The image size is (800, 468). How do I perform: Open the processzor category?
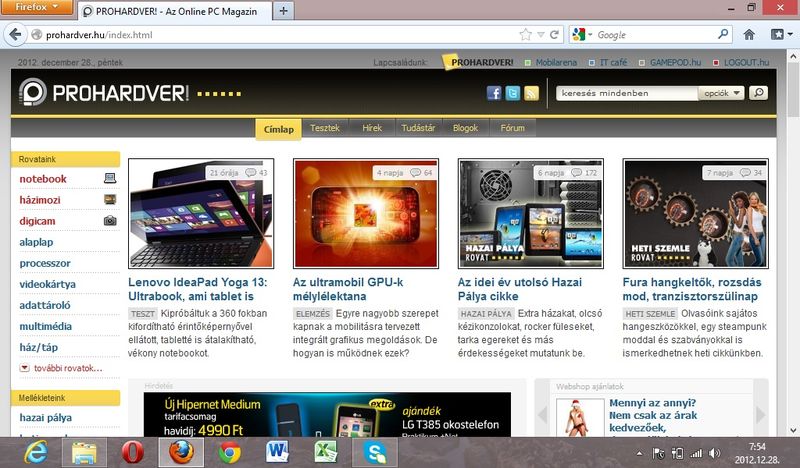(x=45, y=263)
